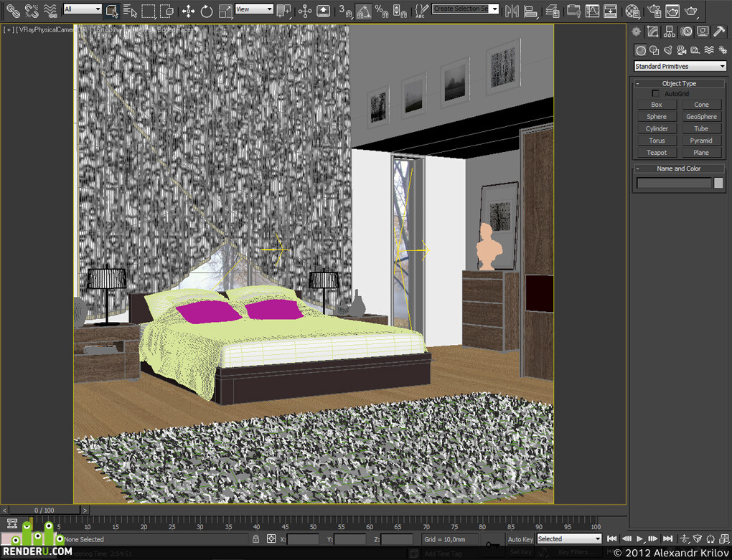Activate the Rotate tool in toolbar
732x560 pixels.
tap(207, 11)
